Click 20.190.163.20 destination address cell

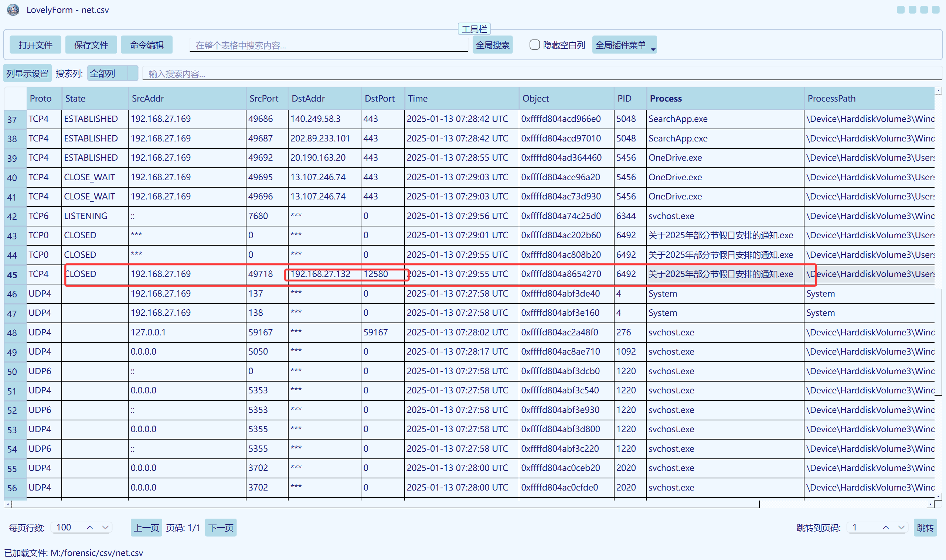tap(325, 158)
